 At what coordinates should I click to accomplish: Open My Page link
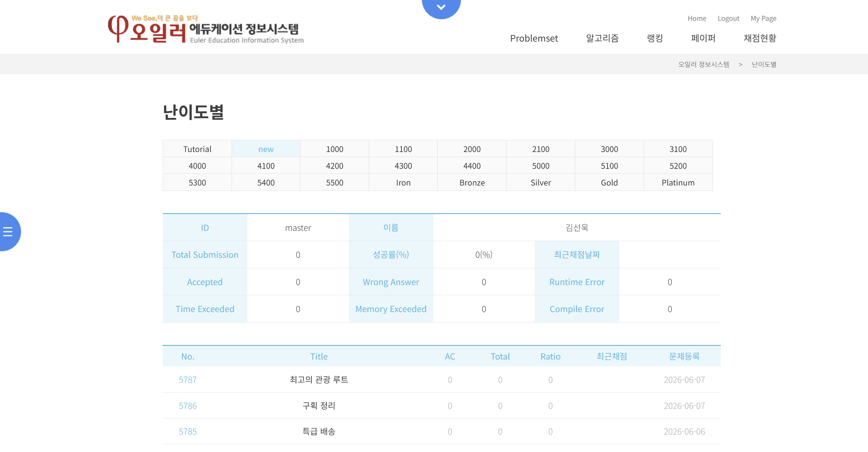tap(763, 18)
